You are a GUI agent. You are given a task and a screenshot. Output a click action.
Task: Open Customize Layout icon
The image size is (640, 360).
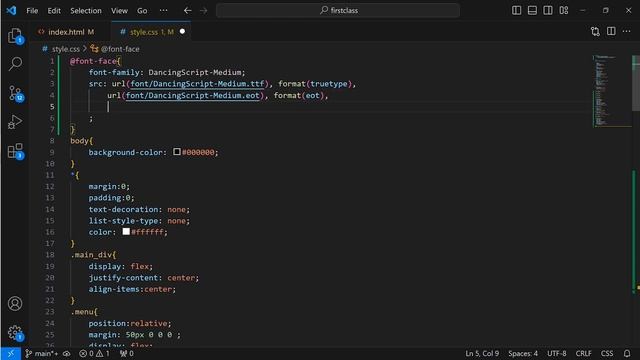click(564, 10)
